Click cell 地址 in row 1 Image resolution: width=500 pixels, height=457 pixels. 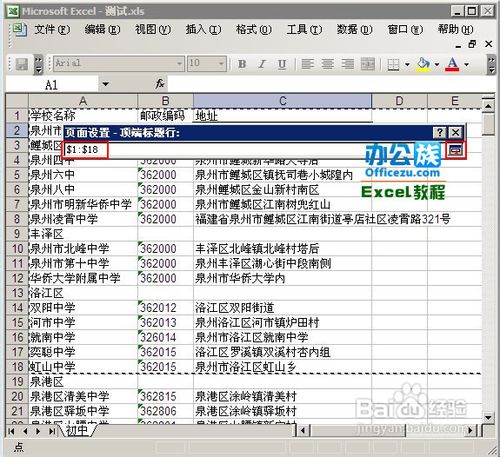(x=282, y=116)
